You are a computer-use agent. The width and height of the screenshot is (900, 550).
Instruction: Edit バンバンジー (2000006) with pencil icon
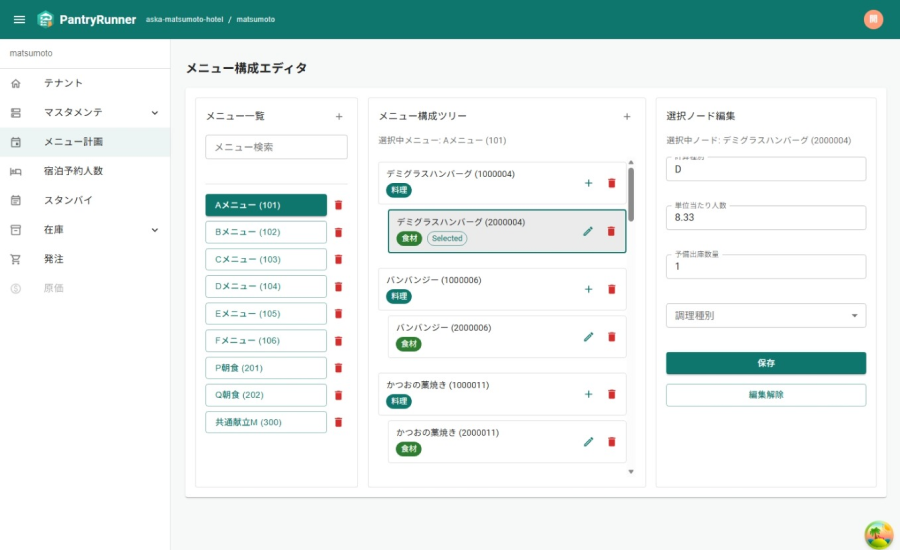point(588,337)
